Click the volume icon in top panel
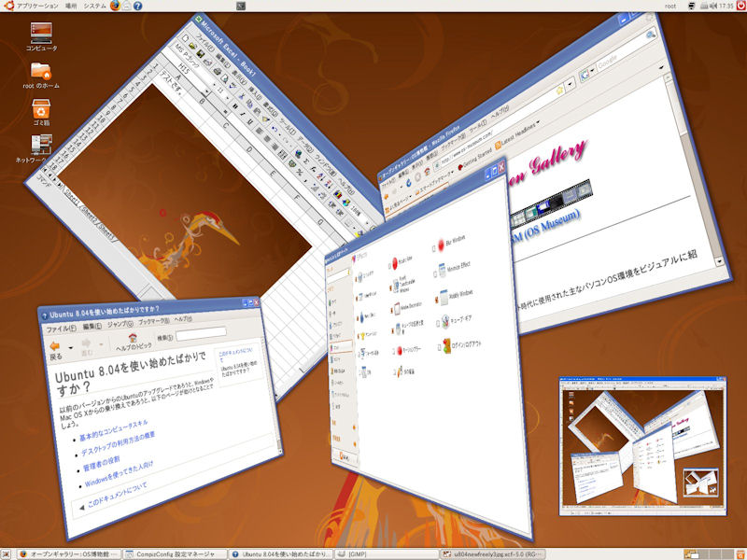The width and height of the screenshot is (747, 560). click(x=715, y=6)
